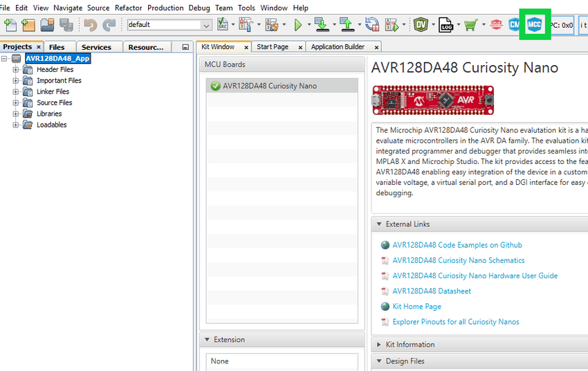Click the New File toolbar icon
588x371 pixels.
coord(10,25)
